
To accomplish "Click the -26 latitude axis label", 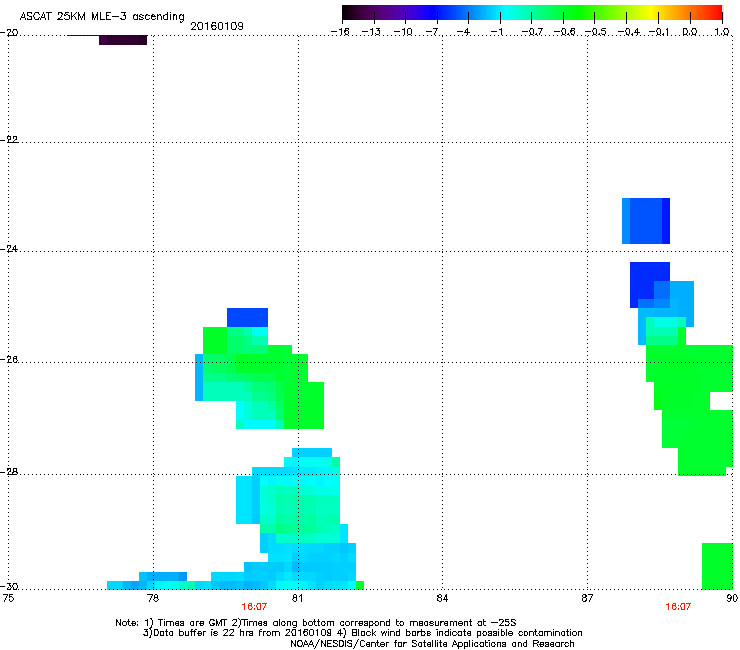I will (9, 360).
